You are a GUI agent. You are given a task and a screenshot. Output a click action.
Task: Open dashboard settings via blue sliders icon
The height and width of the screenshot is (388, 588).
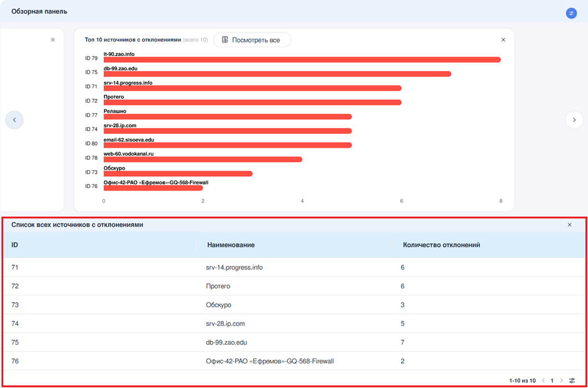coord(571,13)
